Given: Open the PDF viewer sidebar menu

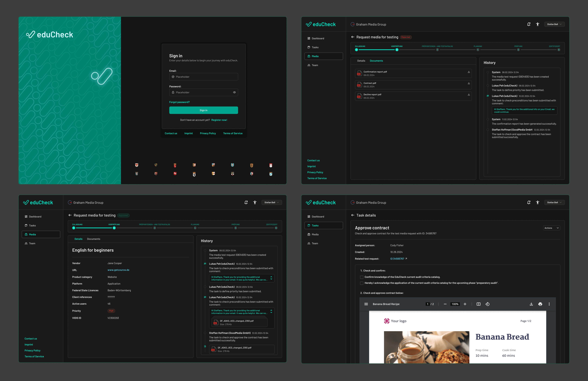Looking at the screenshot, I should (x=366, y=304).
